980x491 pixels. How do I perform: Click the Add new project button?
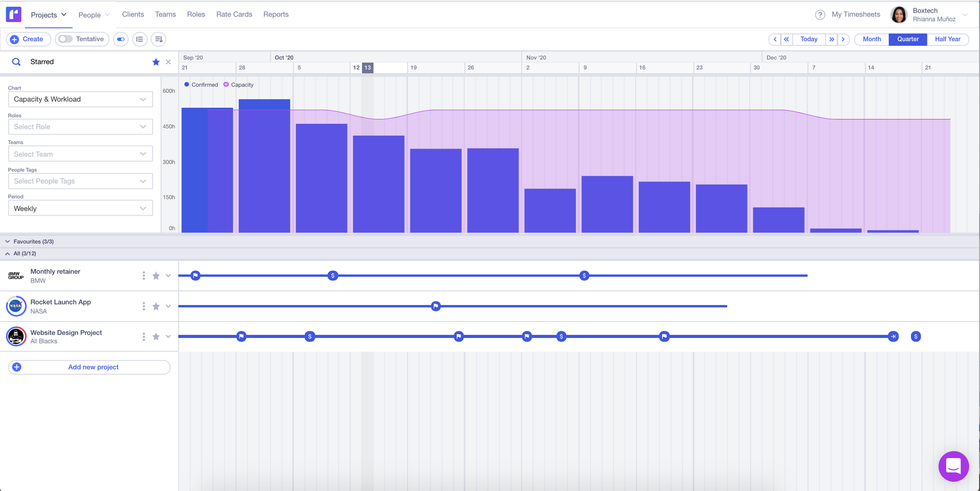[89, 367]
